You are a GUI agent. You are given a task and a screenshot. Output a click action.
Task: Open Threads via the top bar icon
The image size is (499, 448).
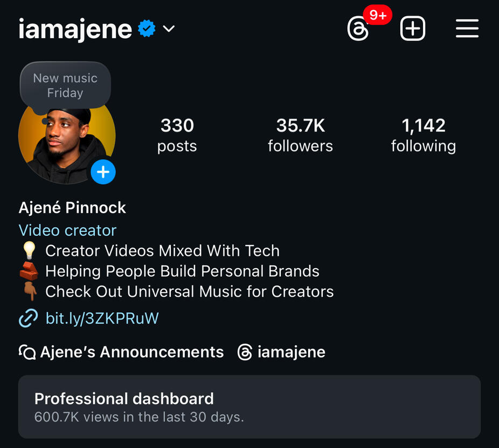(x=358, y=29)
